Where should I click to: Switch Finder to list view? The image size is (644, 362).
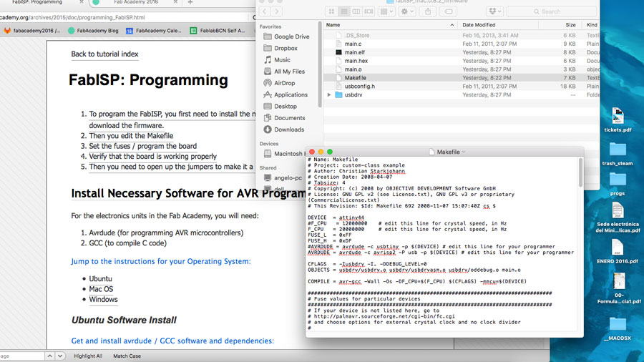pos(344,11)
